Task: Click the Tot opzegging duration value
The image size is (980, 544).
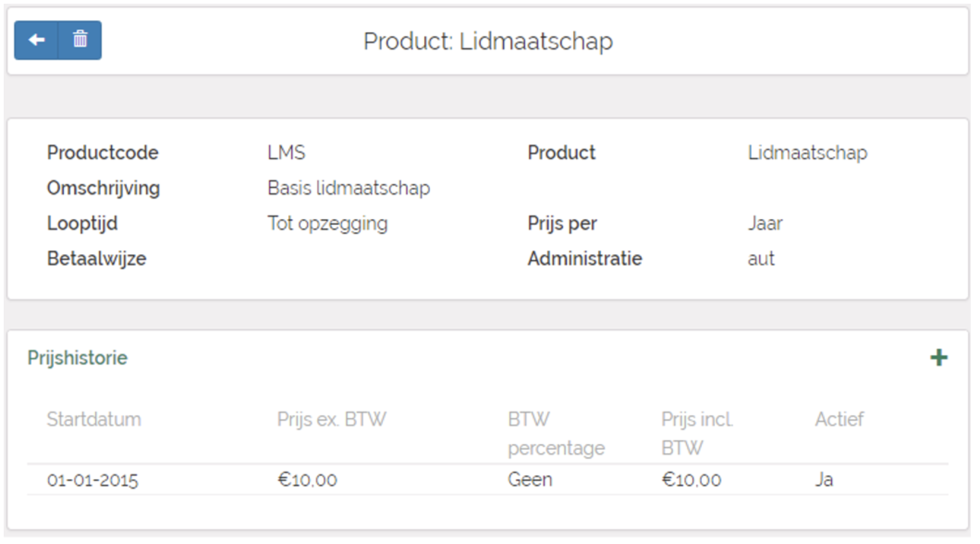Action: 327,223
